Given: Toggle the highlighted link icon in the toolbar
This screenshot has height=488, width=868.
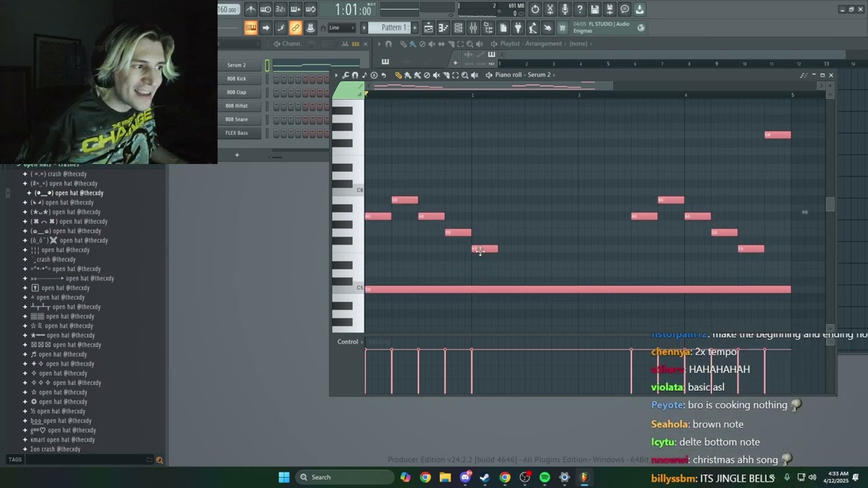Looking at the screenshot, I should pos(296,28).
